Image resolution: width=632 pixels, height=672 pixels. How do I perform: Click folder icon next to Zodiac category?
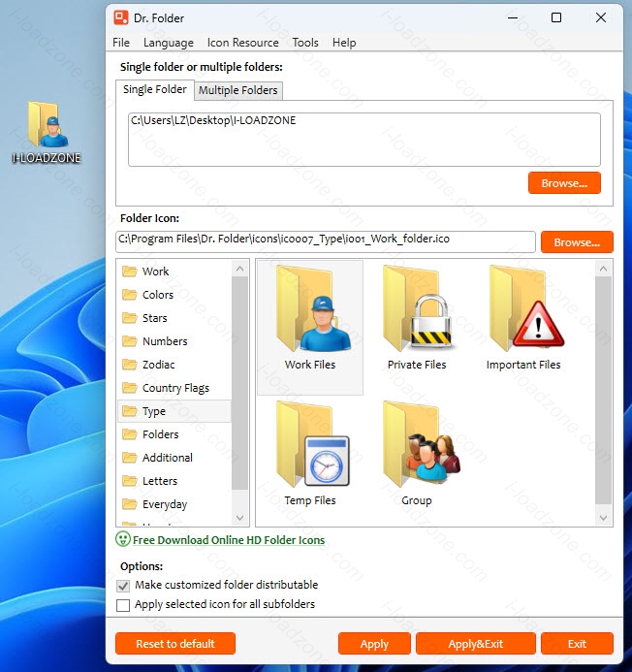point(129,365)
